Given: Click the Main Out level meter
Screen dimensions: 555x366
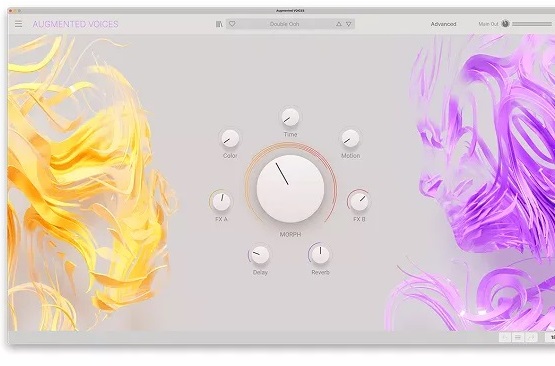Looking at the screenshot, I should 532,24.
